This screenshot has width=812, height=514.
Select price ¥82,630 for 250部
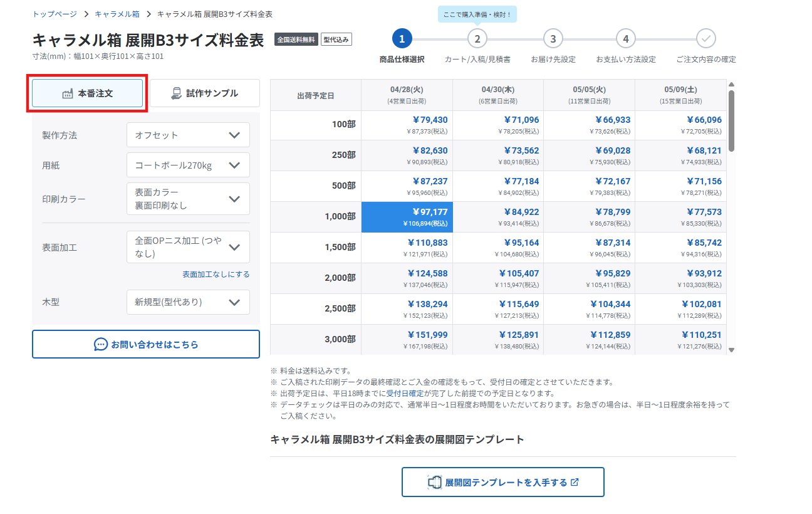click(407, 155)
